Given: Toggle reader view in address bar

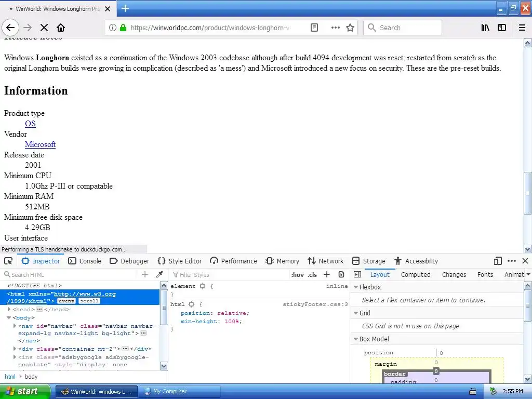Looking at the screenshot, I should pos(314,28).
